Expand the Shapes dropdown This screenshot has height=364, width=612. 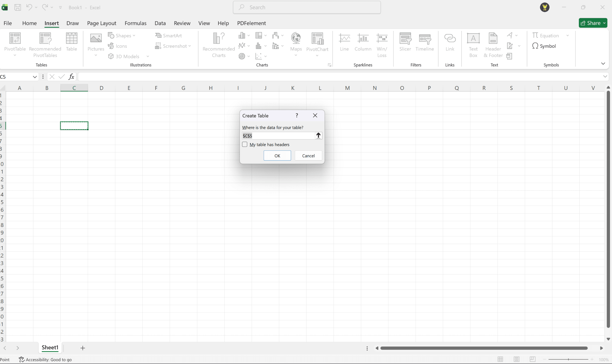(x=134, y=36)
